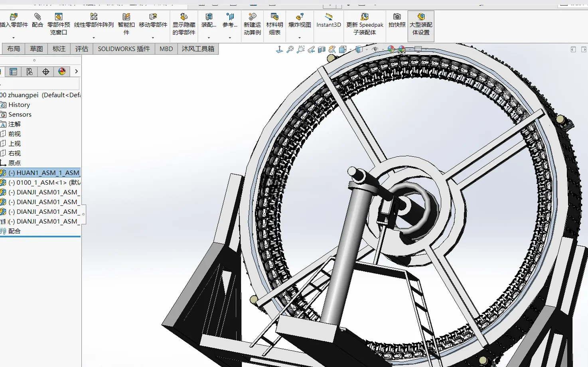
Task: Click the reference geometry (参考...) icon
Action: (230, 17)
